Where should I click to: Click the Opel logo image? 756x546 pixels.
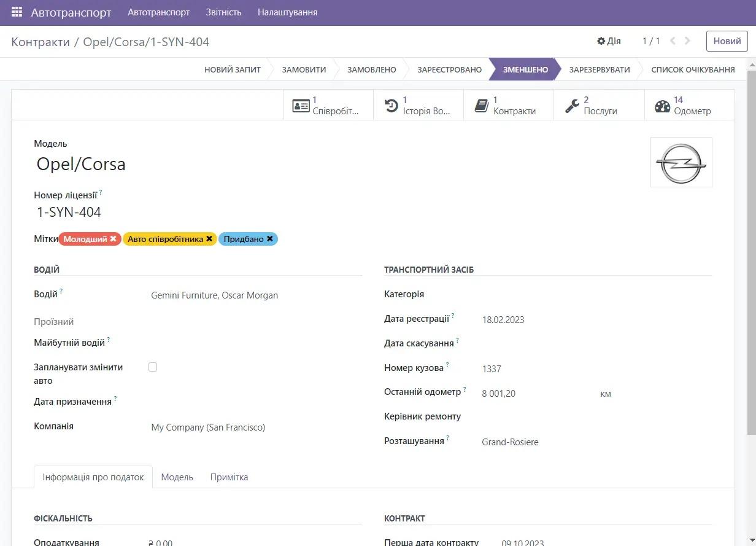click(681, 162)
